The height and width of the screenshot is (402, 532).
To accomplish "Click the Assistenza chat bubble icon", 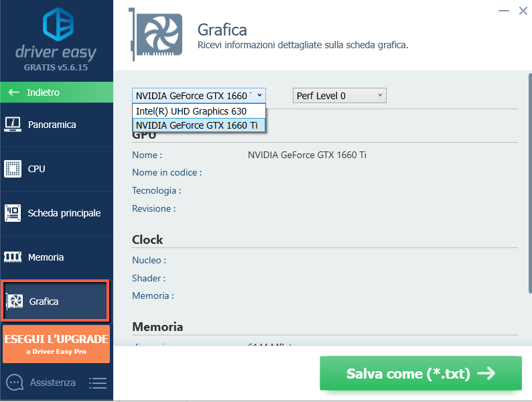I will click(15, 383).
